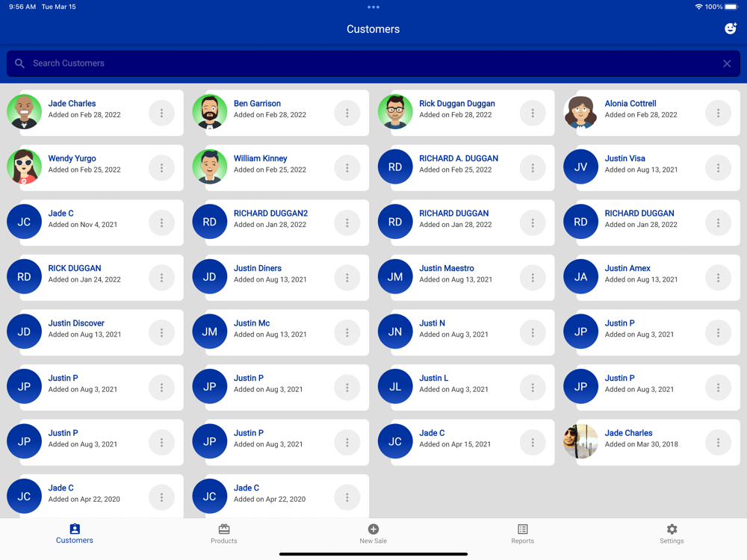The image size is (747, 560).
Task: Open the Settings tab
Action: click(x=672, y=534)
